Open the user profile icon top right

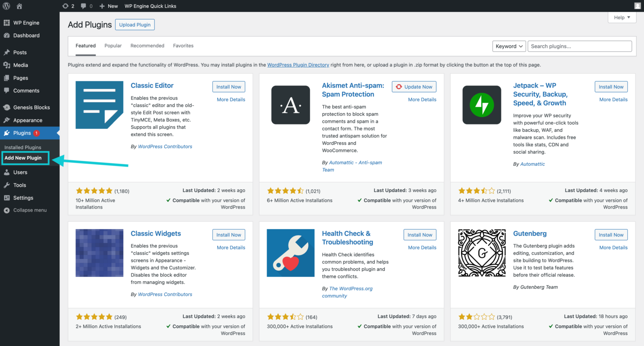[x=637, y=6]
